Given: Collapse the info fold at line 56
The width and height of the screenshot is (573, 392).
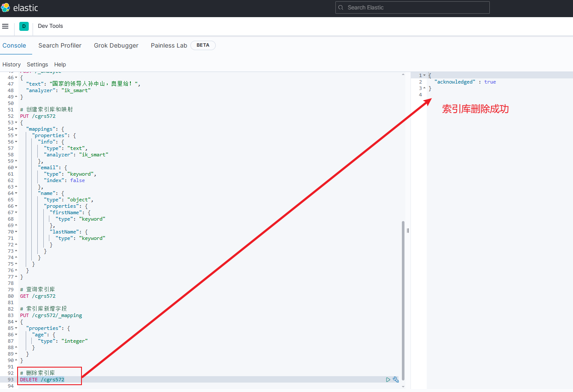Looking at the screenshot, I should coord(16,142).
